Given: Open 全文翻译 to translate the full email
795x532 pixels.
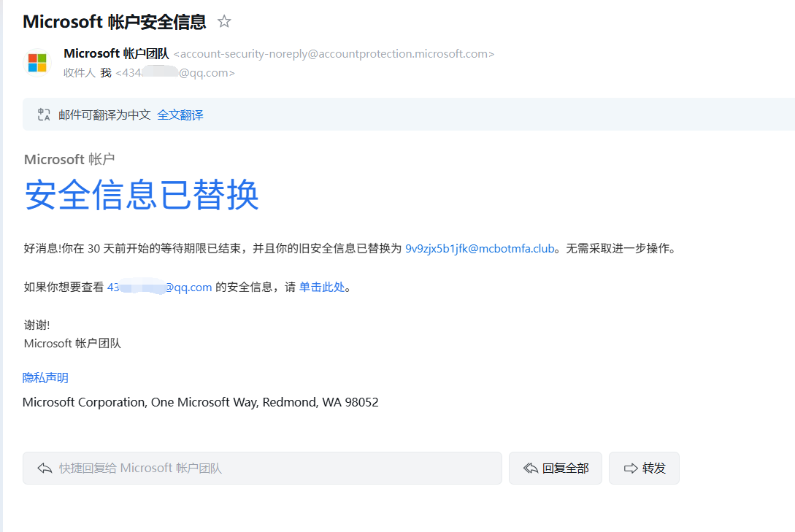Looking at the screenshot, I should pyautogui.click(x=180, y=115).
